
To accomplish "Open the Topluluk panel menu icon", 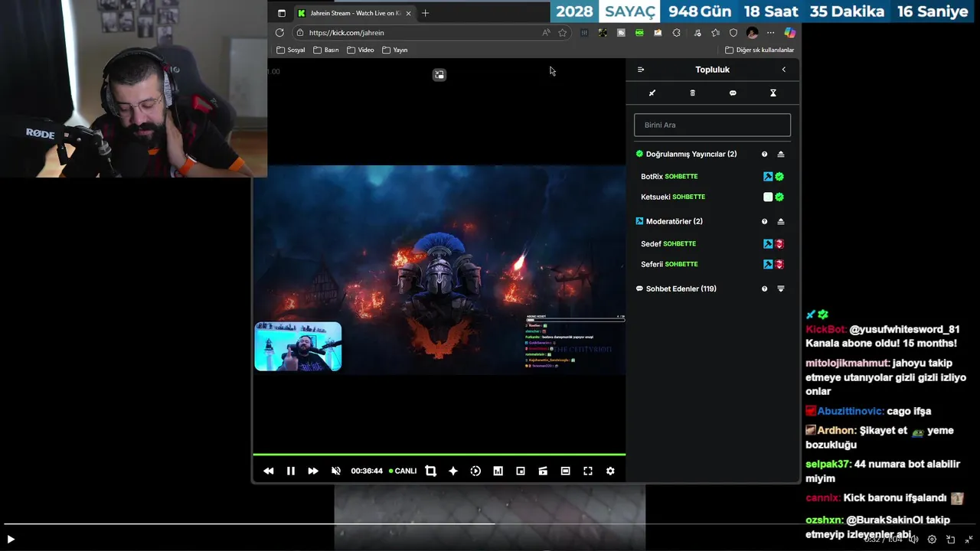I will point(641,70).
